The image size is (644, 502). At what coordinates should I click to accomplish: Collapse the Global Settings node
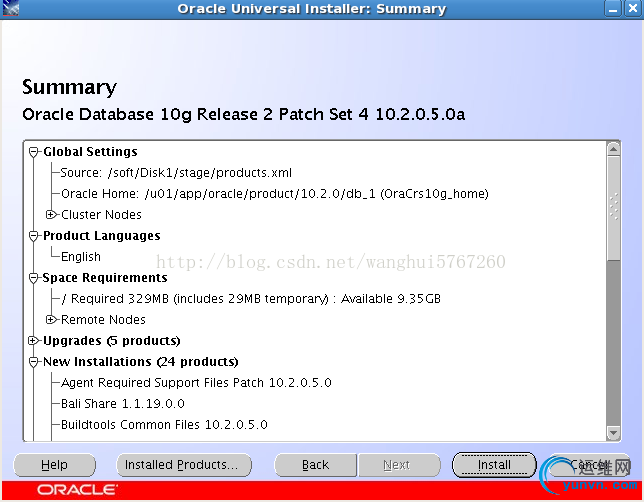click(x=34, y=152)
